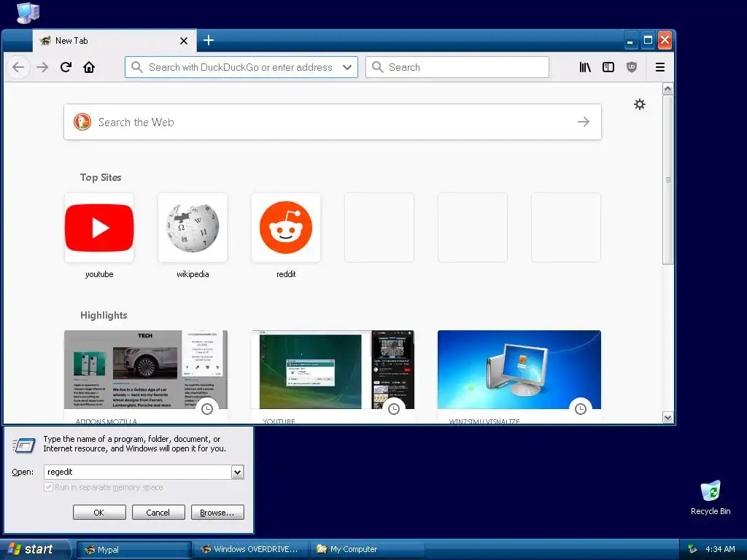Click the magnifier in the address bar
The width and height of the screenshot is (747, 560).
point(136,67)
